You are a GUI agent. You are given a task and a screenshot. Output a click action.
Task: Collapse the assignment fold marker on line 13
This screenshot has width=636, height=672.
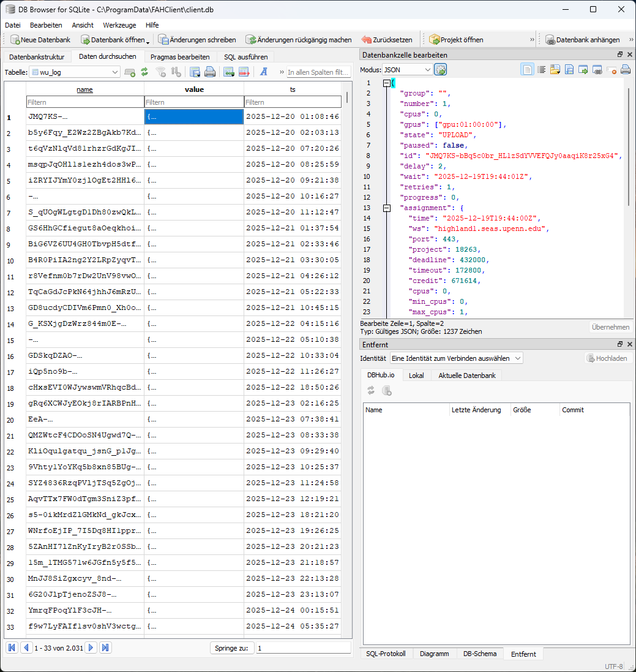coord(387,208)
